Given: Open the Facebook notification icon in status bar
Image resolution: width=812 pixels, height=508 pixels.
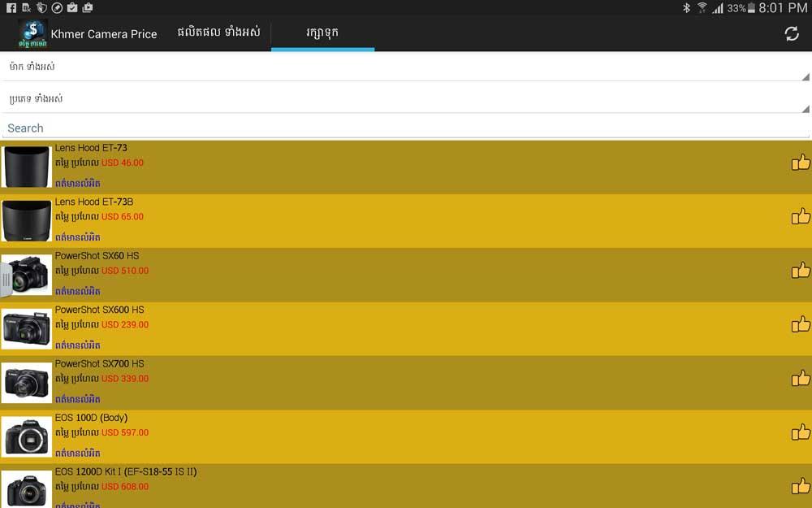Looking at the screenshot, I should 11,8.
